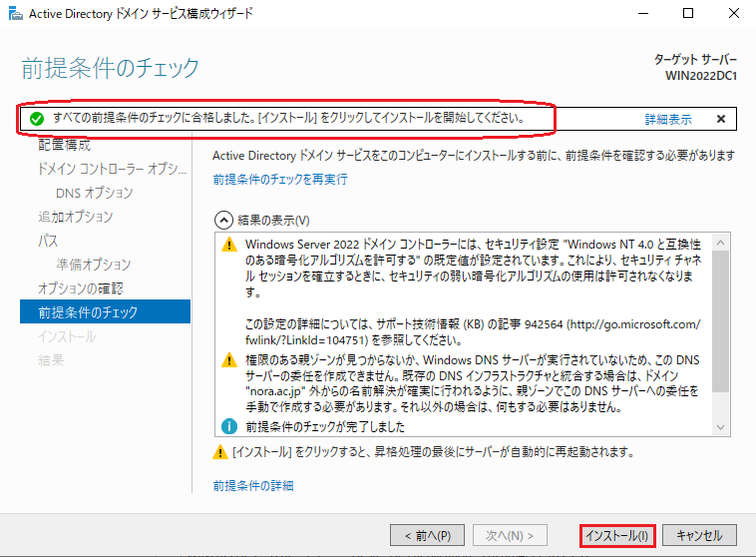Select オプションの確認 step in sidebar
This screenshot has width=756, height=557.
point(81,288)
